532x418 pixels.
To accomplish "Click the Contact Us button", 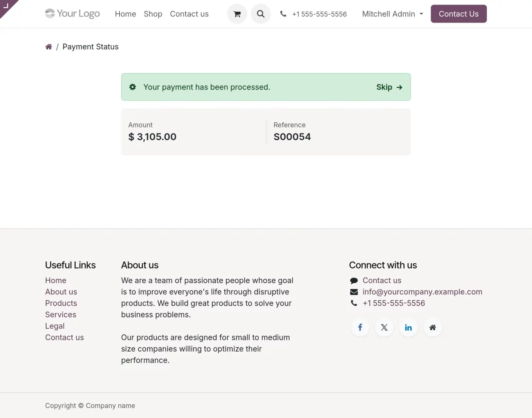I will (458, 14).
